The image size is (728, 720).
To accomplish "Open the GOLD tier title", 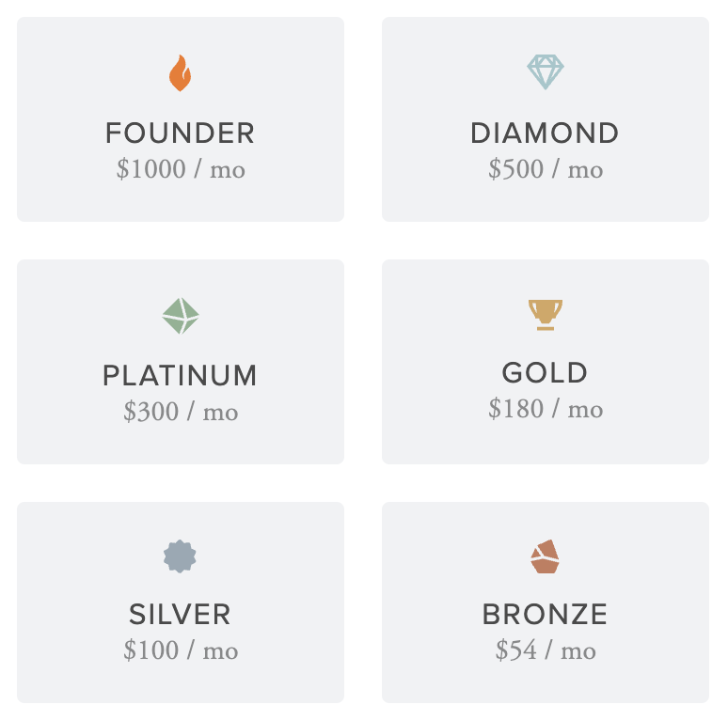I will click(546, 373).
